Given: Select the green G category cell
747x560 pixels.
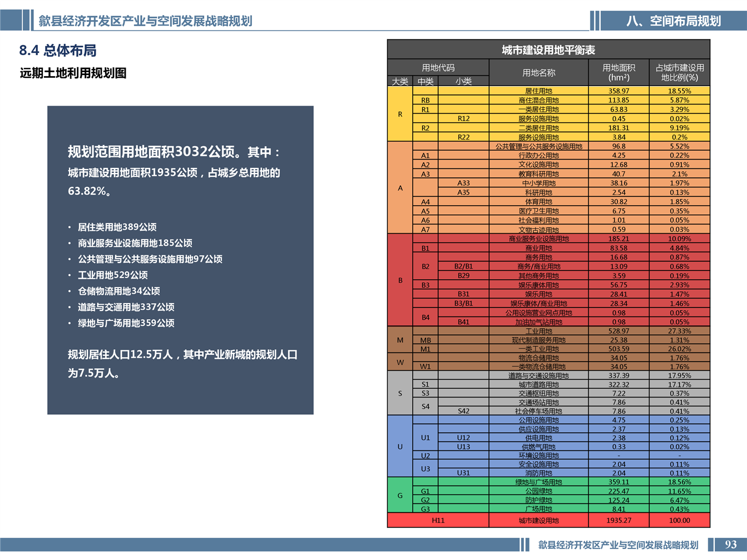Looking at the screenshot, I should [x=400, y=495].
